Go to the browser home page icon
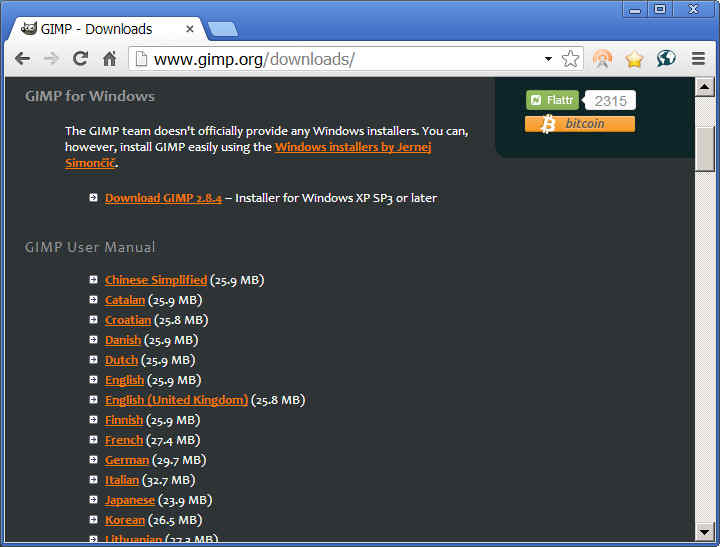The height and width of the screenshot is (547, 720). pos(109,59)
